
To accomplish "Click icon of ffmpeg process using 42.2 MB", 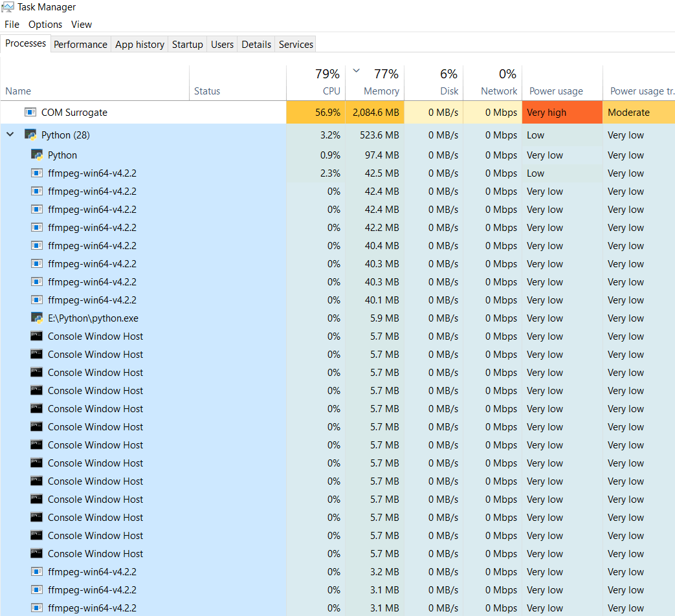I will click(x=37, y=227).
